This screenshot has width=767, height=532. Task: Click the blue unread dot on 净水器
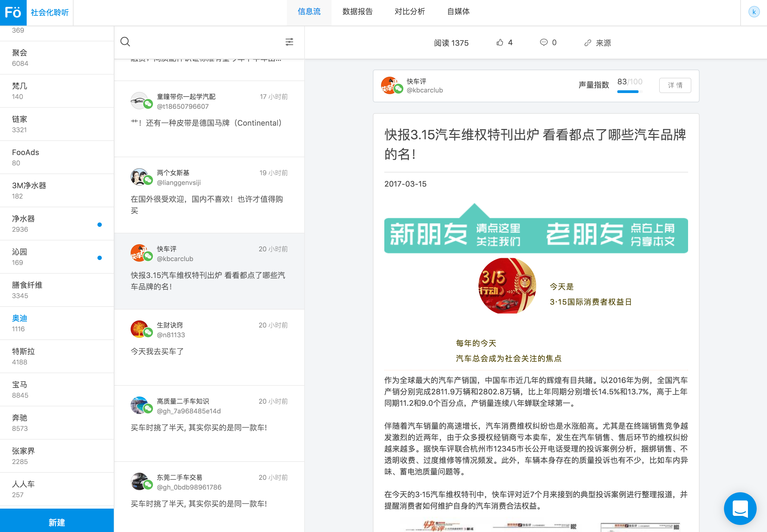(x=99, y=224)
